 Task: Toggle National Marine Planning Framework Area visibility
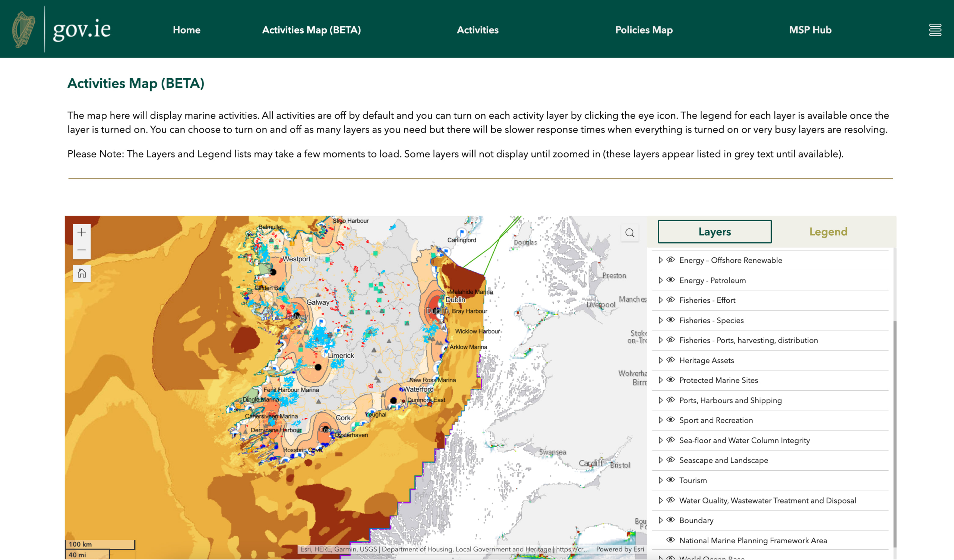(x=670, y=540)
